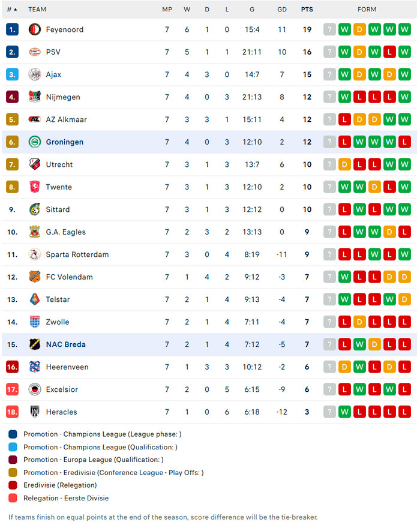Click Feyenoord's question mark upcoming match badge
Viewport: 420px width, 522px height.
(x=329, y=29)
